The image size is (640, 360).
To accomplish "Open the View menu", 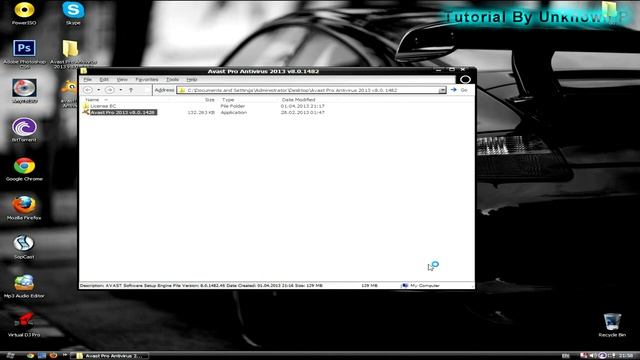I will coord(122,80).
